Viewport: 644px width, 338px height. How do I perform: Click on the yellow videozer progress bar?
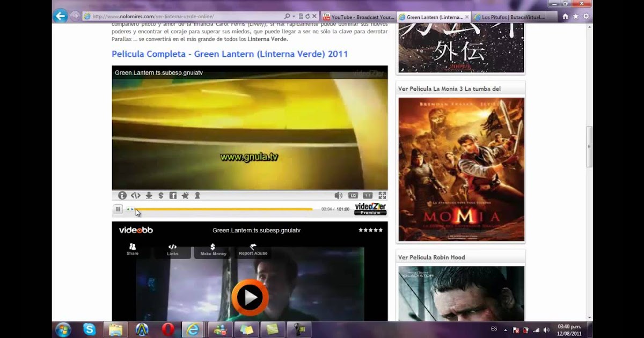click(x=224, y=209)
